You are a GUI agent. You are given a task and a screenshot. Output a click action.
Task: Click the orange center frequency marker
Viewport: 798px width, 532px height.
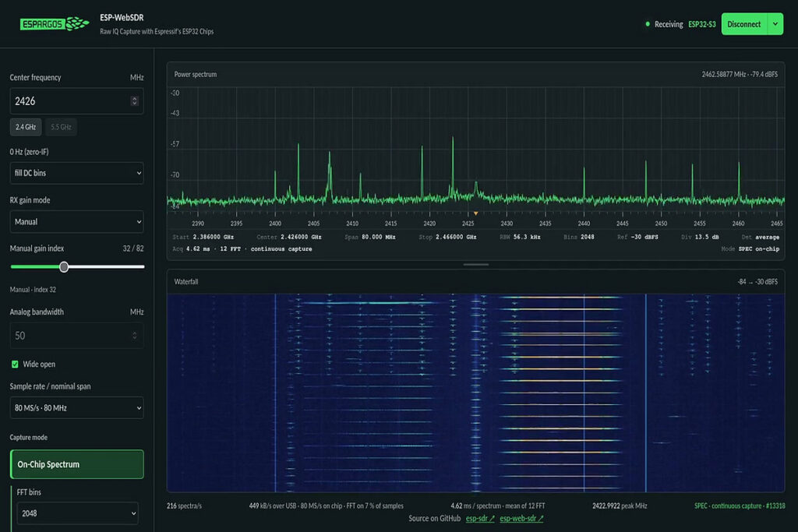click(x=475, y=213)
